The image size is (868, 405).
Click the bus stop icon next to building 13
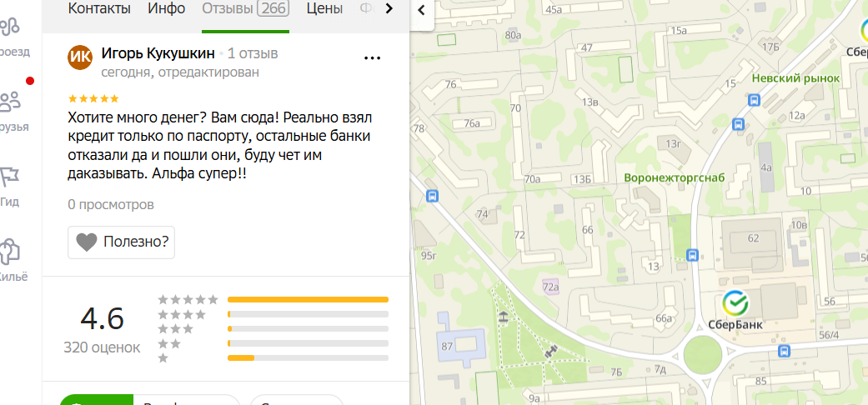(x=692, y=255)
